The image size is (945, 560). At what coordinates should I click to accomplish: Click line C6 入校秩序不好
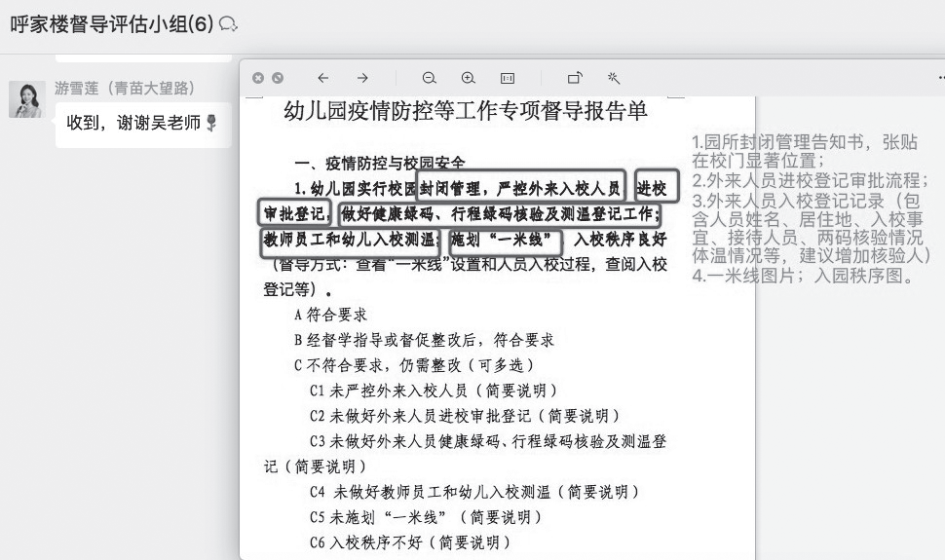410,542
